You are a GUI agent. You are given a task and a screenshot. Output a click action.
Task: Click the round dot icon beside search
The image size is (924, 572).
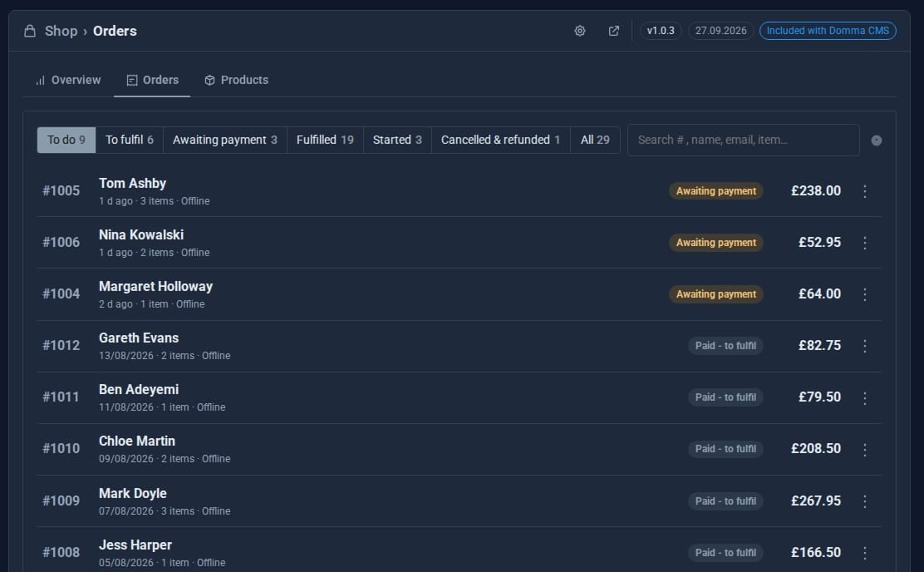(x=877, y=141)
